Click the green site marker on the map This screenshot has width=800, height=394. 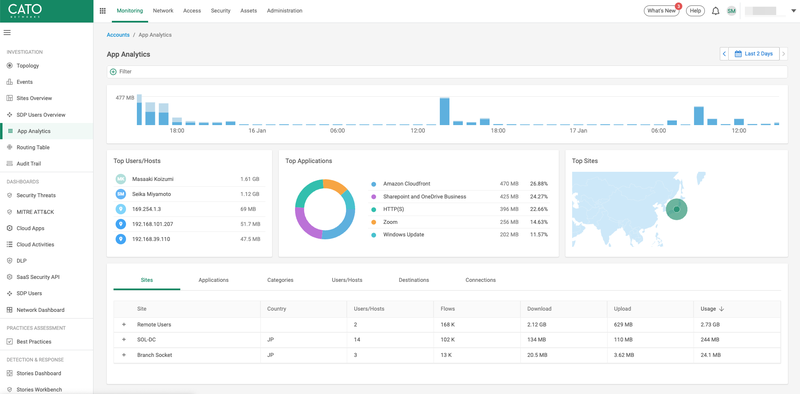[677, 209]
